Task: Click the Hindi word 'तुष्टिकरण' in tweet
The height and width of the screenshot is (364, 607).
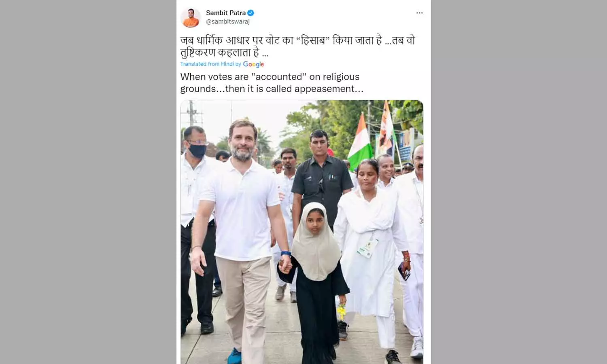Action: [198, 53]
